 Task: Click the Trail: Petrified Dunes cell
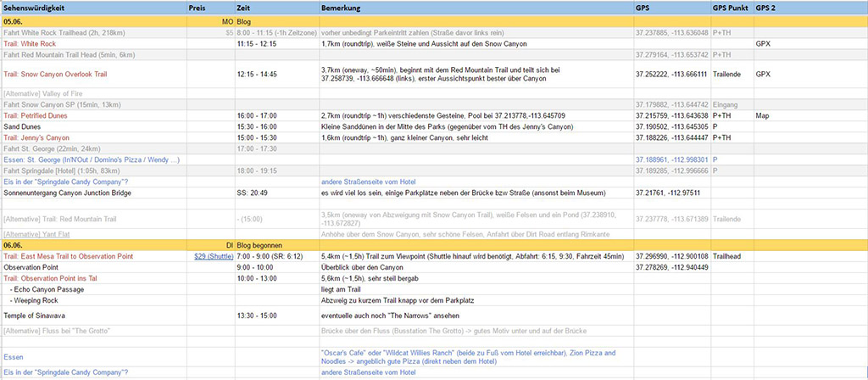(38, 115)
